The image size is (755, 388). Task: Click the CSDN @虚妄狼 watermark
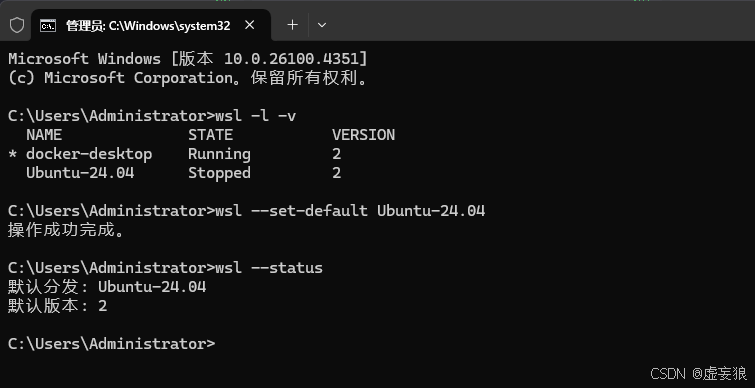point(698,373)
